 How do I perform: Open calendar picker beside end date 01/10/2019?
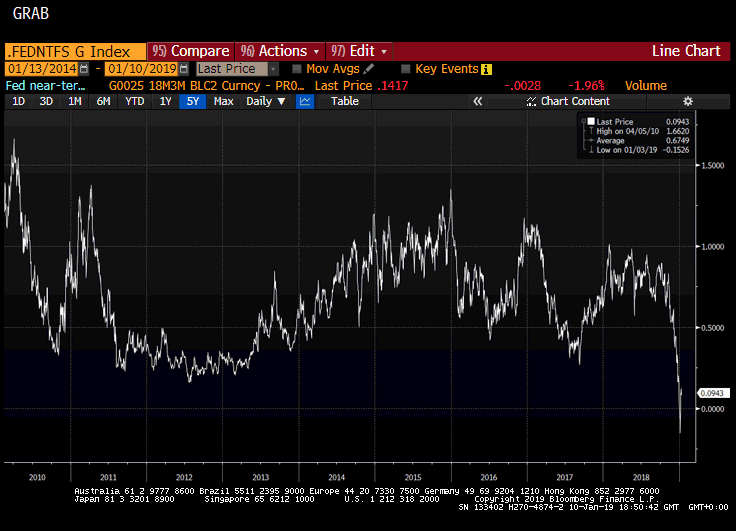pos(184,69)
